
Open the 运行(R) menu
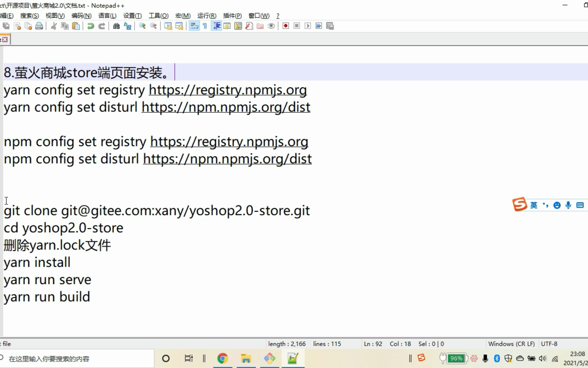207,16
